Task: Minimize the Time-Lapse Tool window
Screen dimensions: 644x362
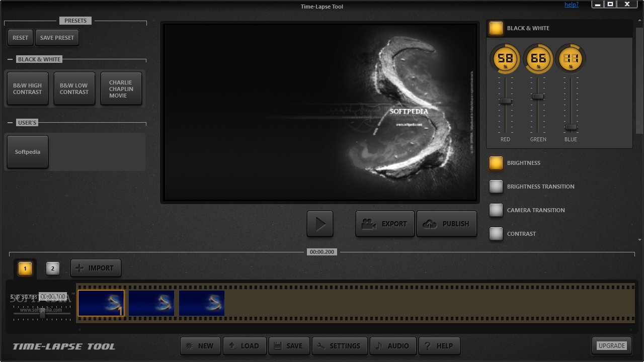Action: (x=598, y=5)
